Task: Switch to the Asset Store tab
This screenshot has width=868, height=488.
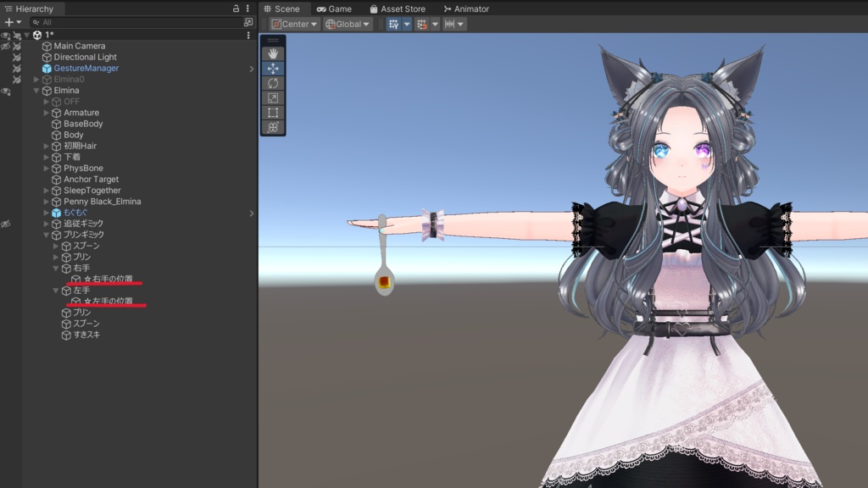Action: 398,8
